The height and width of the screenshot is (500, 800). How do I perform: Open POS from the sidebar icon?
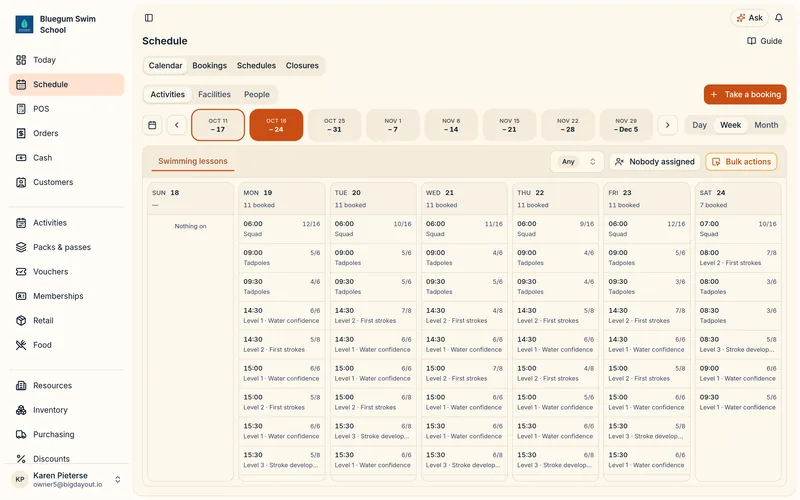[x=21, y=109]
